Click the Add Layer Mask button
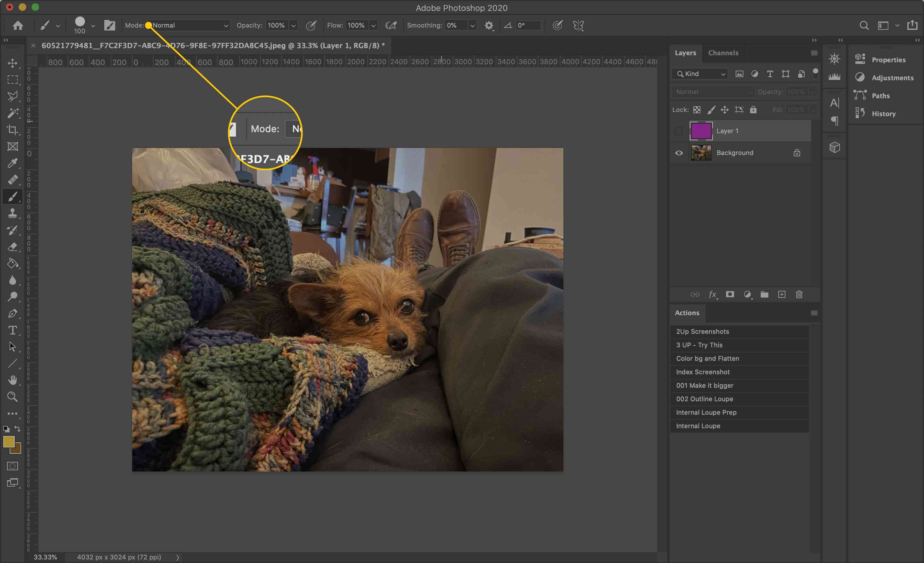The width and height of the screenshot is (924, 563). click(x=730, y=294)
